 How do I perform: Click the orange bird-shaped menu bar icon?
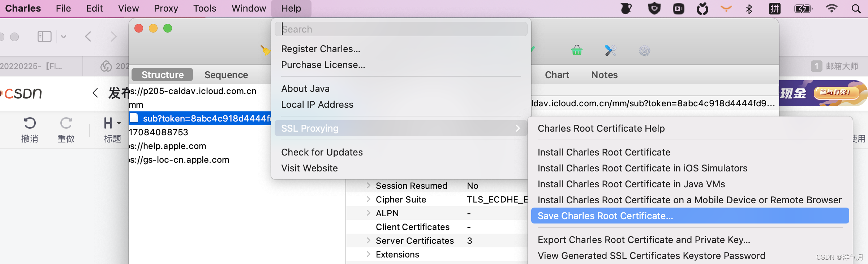point(726,8)
